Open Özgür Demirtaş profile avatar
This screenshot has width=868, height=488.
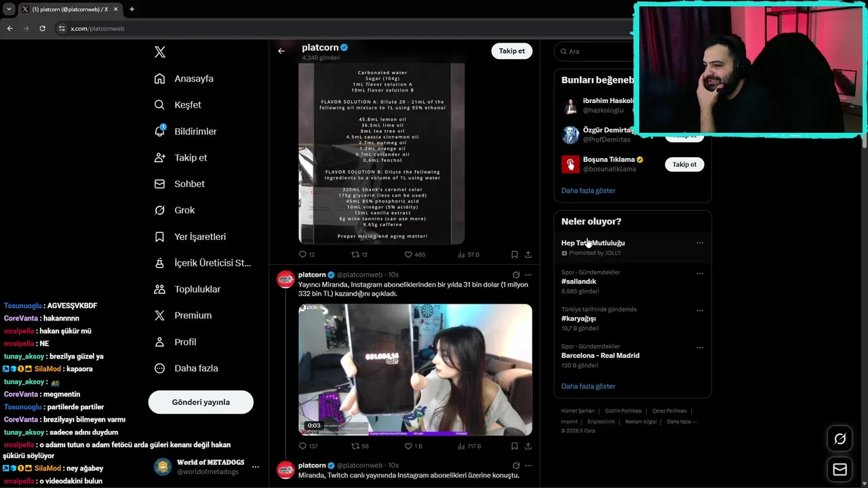570,135
